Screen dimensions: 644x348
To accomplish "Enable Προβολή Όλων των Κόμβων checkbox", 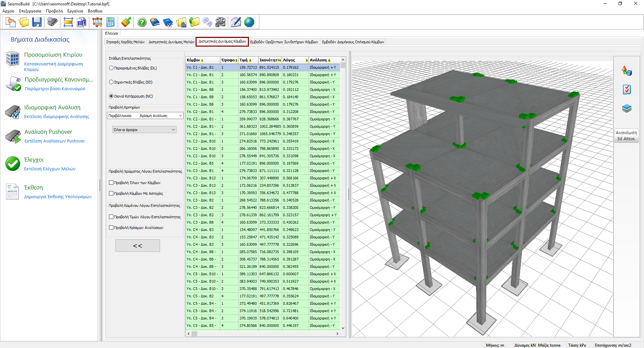I will pos(111,183).
